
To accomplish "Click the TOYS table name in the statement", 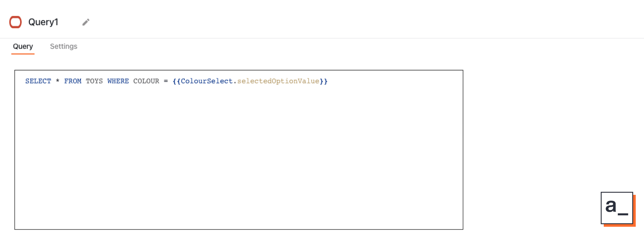I will (x=94, y=81).
